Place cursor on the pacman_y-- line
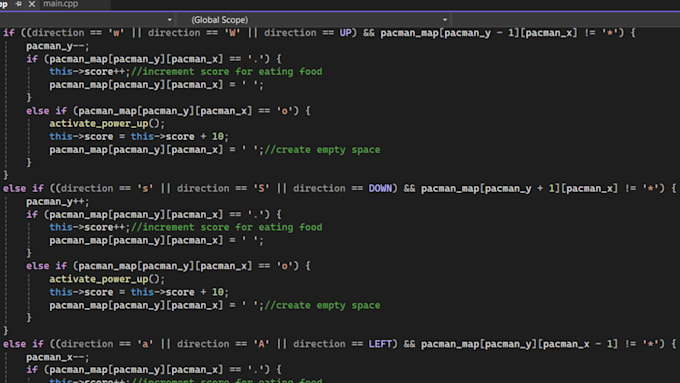The image size is (680, 383). [57, 46]
